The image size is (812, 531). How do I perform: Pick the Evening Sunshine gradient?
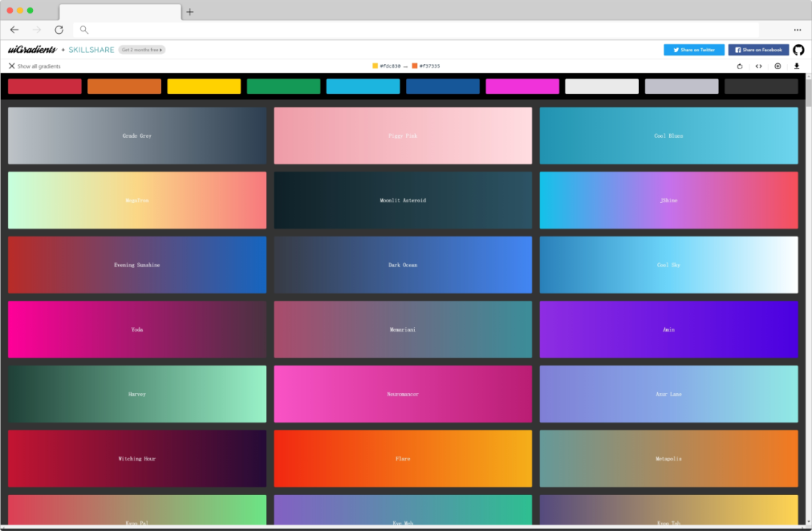[x=138, y=265]
